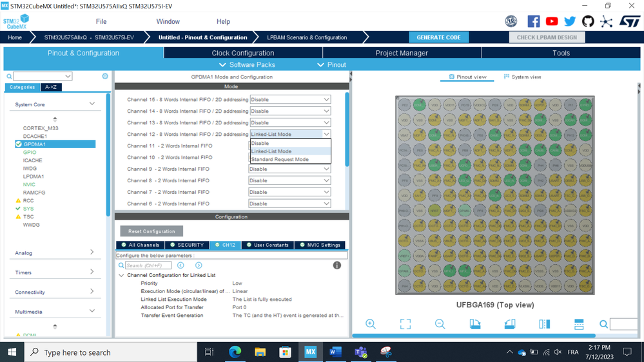Open the SECURITY configuration tab
The width and height of the screenshot is (644, 362).
[187, 245]
